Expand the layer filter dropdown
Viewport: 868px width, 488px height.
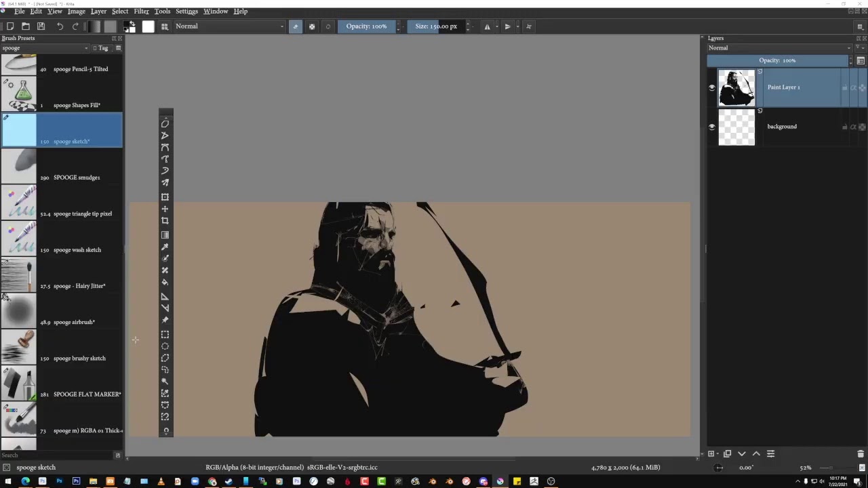[861, 48]
